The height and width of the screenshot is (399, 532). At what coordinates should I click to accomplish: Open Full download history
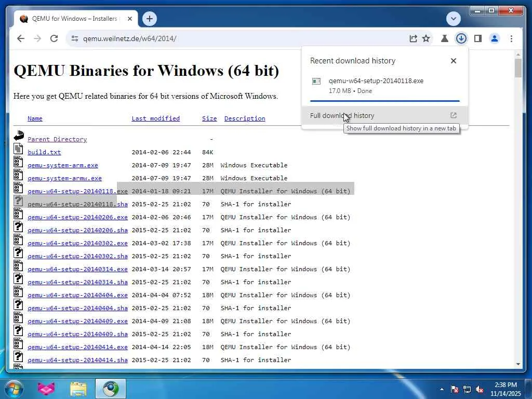tap(385, 115)
